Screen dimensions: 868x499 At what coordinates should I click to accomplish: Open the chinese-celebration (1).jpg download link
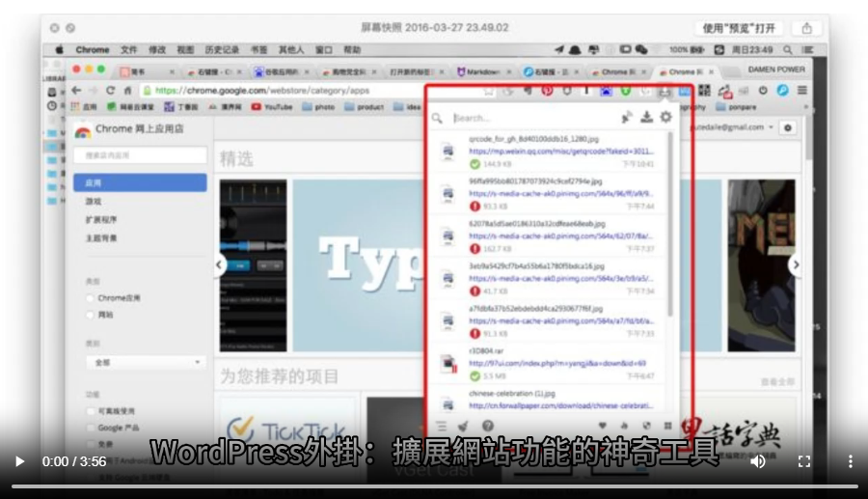coord(560,406)
